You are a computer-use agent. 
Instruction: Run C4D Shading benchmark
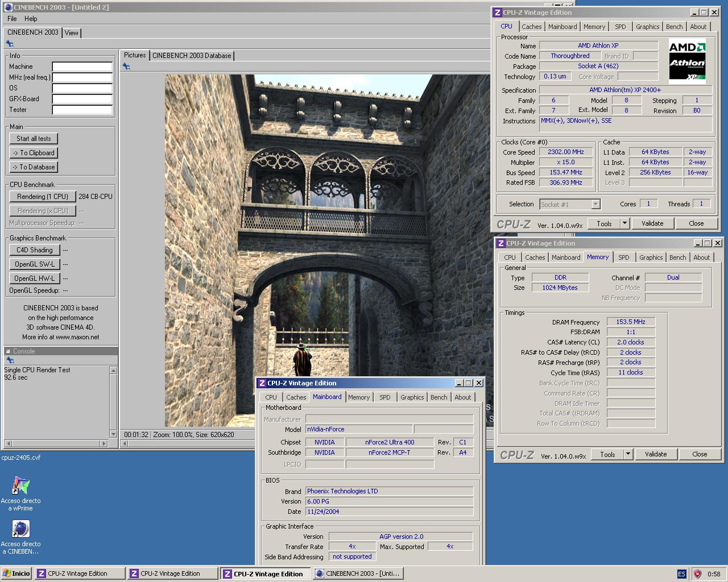point(34,250)
